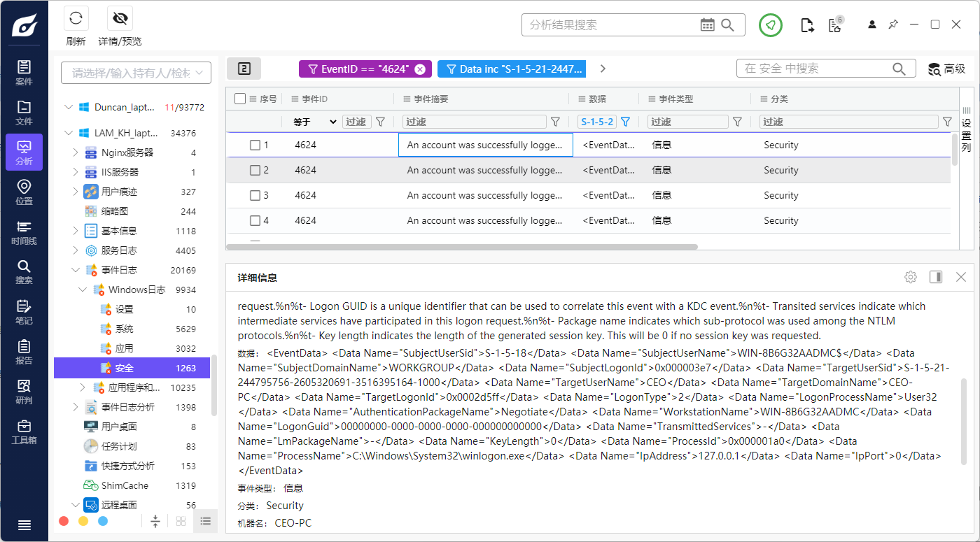Open the 报告 sidebar section
The image size is (980, 542).
(24, 351)
